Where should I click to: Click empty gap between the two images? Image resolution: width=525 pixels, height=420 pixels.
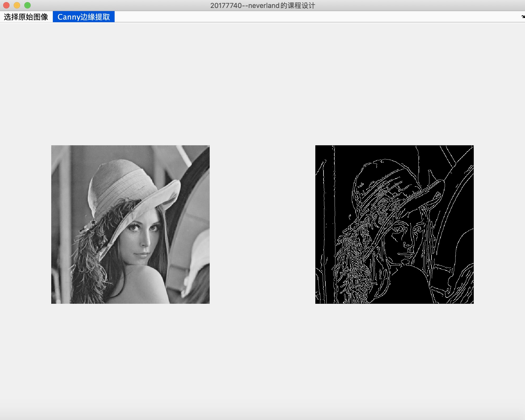(x=262, y=224)
